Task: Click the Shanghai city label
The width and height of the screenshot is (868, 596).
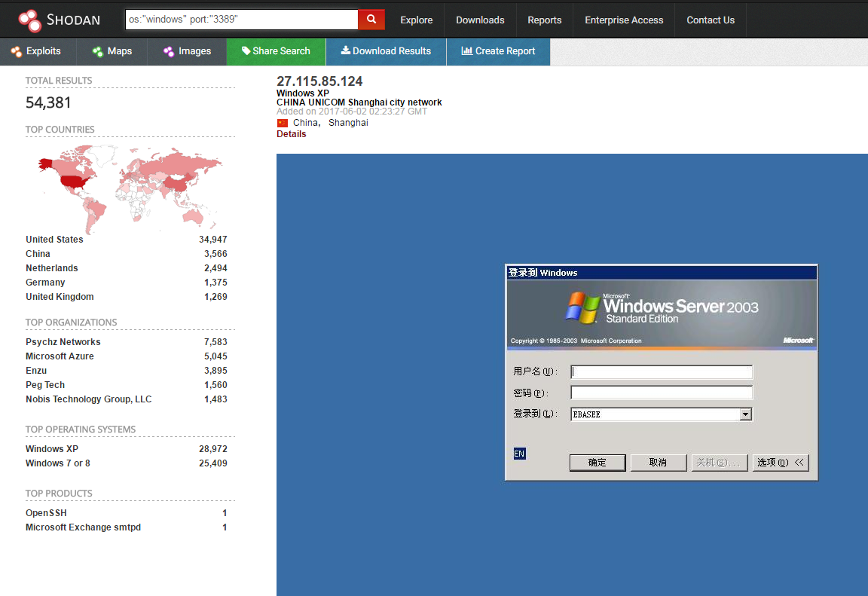Action: (x=348, y=123)
